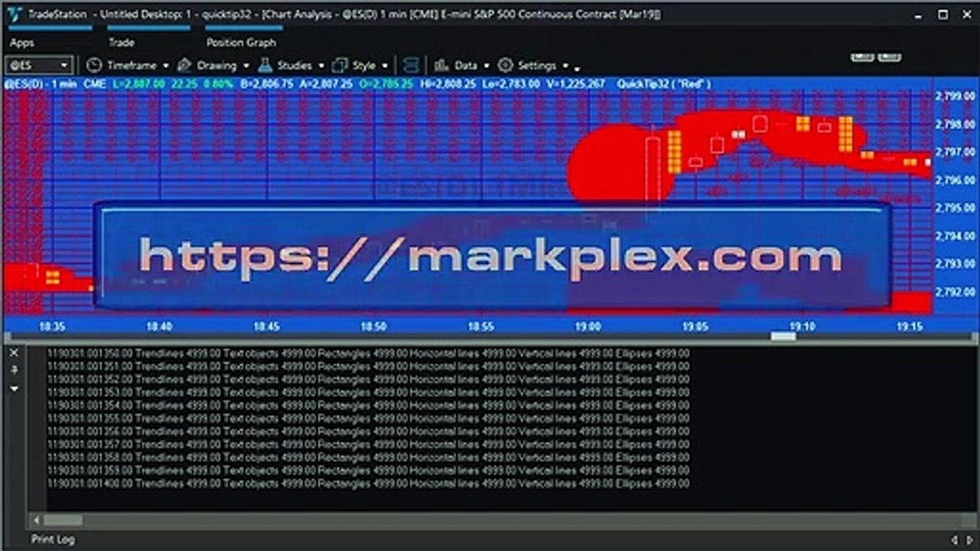Click the 2,792.00 price axis label
This screenshot has width=980, height=551.
pyautogui.click(x=955, y=292)
